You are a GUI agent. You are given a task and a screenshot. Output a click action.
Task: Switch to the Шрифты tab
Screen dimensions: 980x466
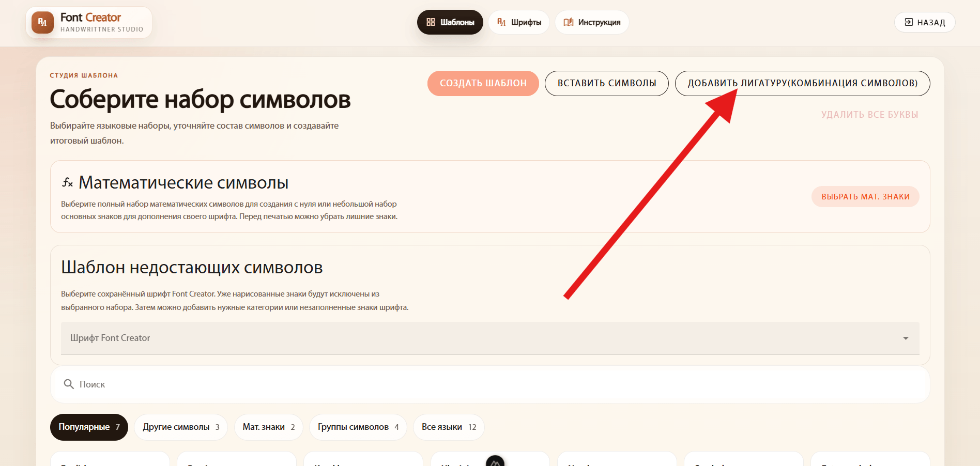(x=519, y=22)
